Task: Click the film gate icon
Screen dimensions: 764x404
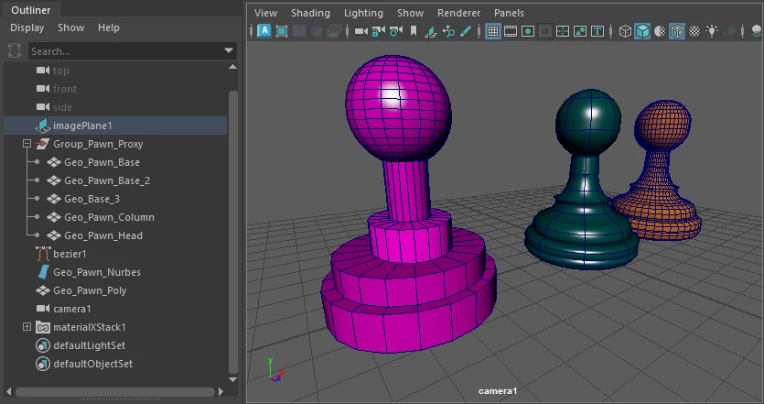Action: click(x=510, y=31)
